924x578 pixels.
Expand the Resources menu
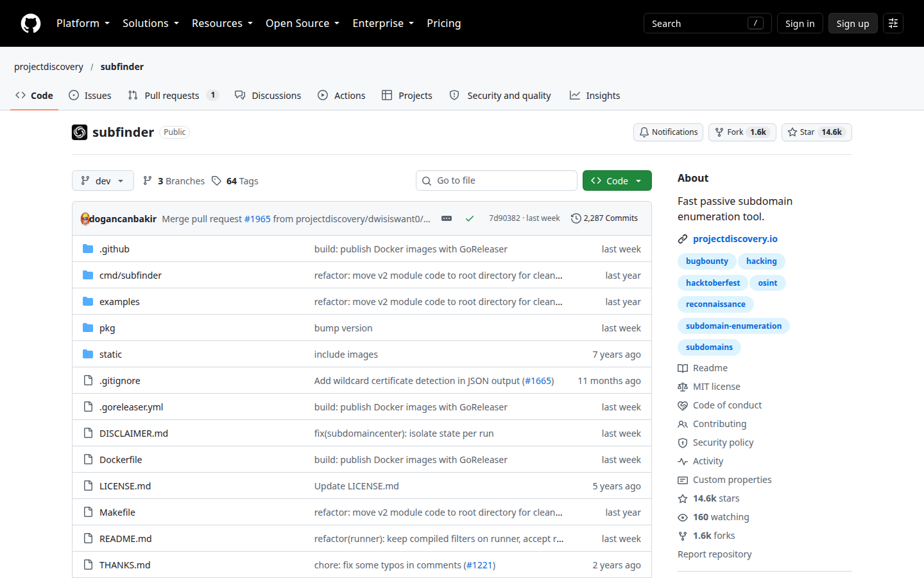pyautogui.click(x=222, y=23)
